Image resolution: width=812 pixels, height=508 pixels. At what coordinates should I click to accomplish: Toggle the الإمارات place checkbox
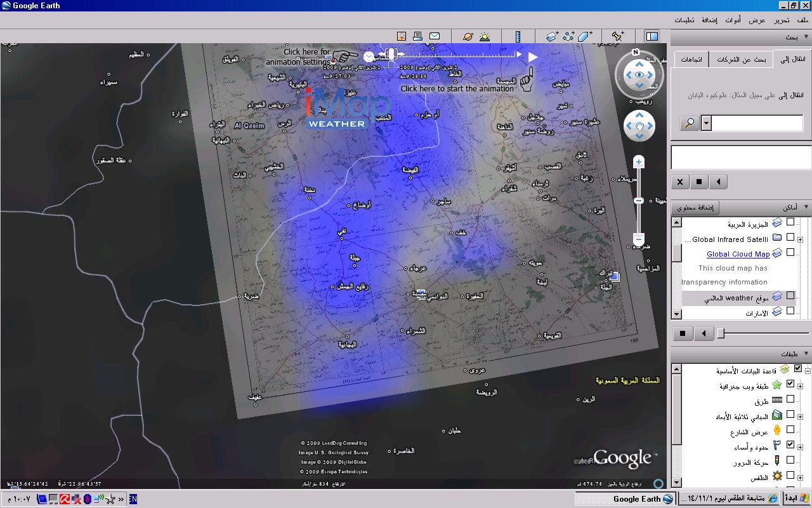(790, 311)
